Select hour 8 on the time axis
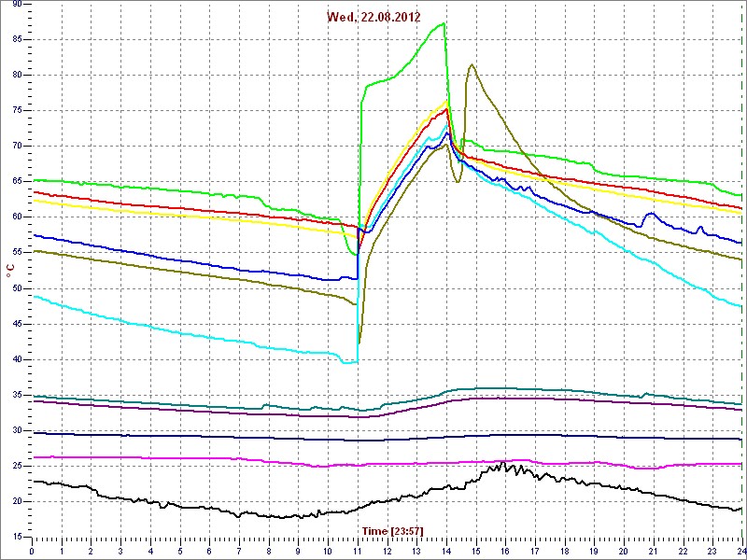Image resolution: width=747 pixels, height=560 pixels. click(x=269, y=551)
